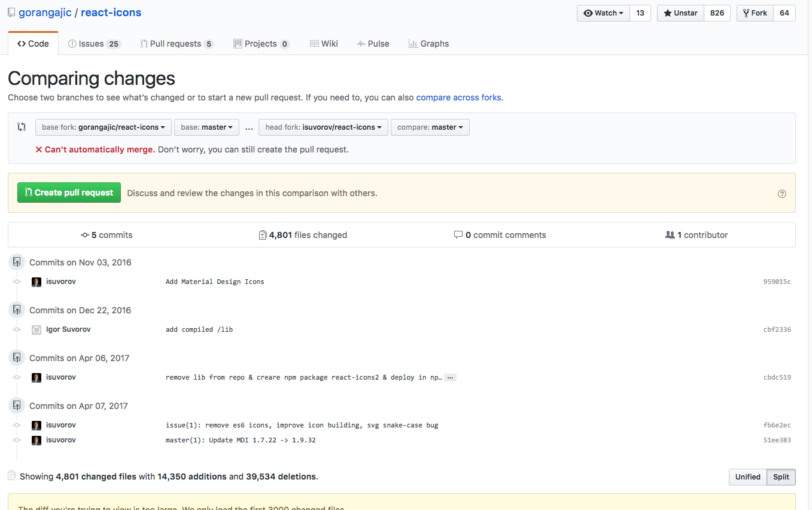This screenshot has height=510, width=812.
Task: Click watchers count 13
Action: click(640, 13)
